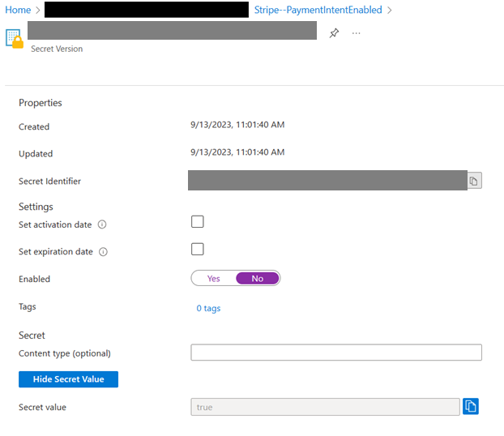This screenshot has width=504, height=436.
Task: Open the more options ellipsis menu
Action: [x=356, y=33]
